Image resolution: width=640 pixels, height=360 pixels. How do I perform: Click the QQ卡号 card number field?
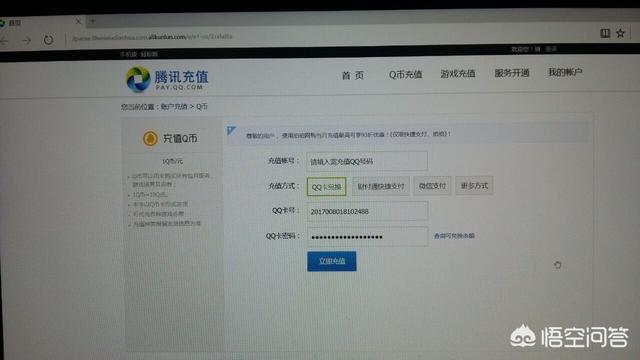click(367, 211)
